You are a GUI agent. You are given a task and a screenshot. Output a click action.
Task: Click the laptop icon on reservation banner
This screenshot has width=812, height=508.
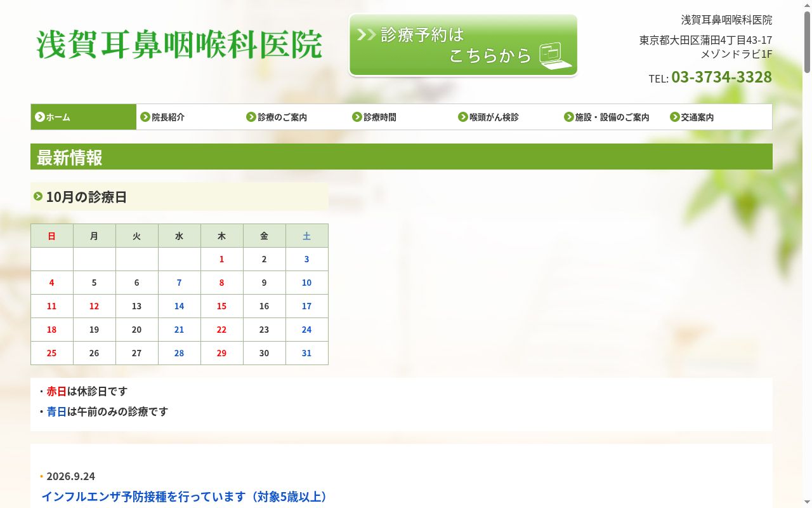(x=556, y=56)
